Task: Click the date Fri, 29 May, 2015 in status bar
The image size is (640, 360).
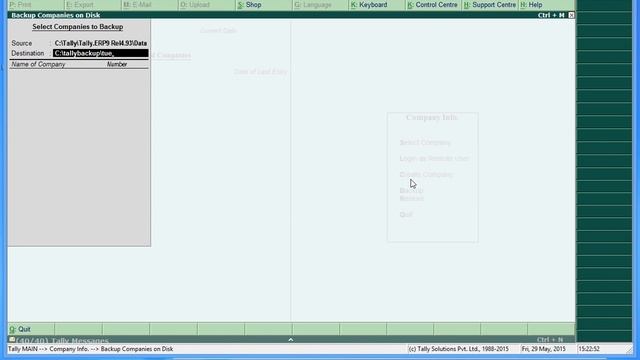Action: click(x=543, y=349)
